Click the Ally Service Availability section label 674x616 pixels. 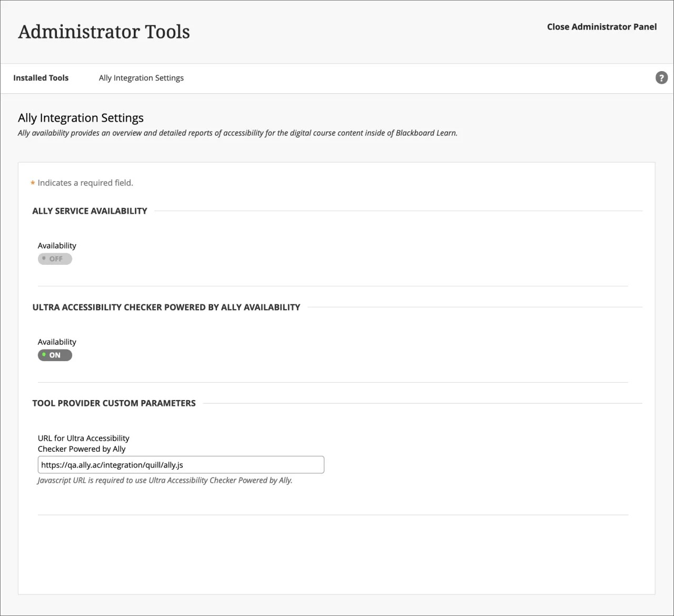point(90,211)
